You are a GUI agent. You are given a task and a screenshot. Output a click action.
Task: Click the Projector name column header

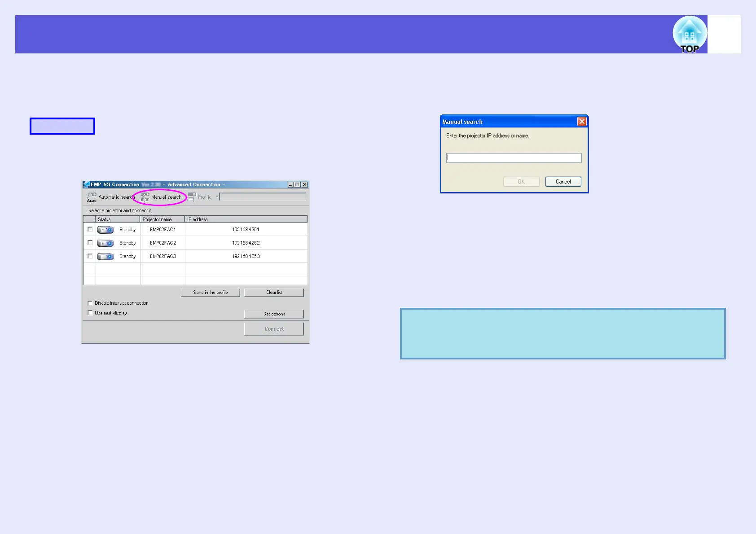(x=163, y=219)
